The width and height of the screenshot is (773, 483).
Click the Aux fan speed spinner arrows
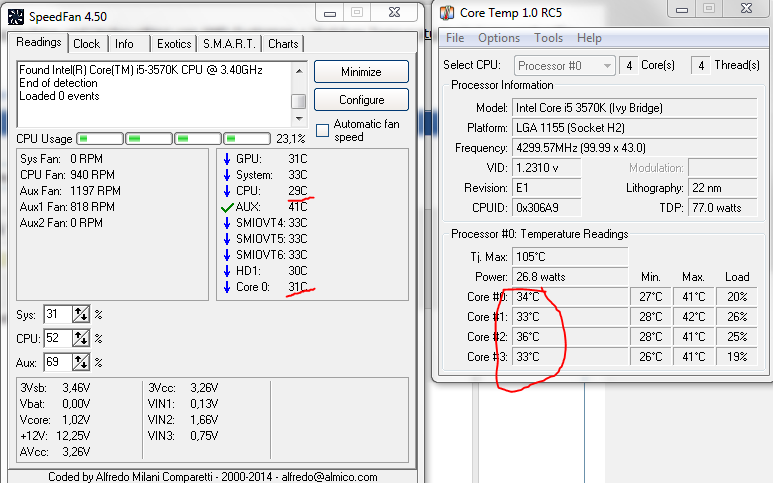point(81,362)
